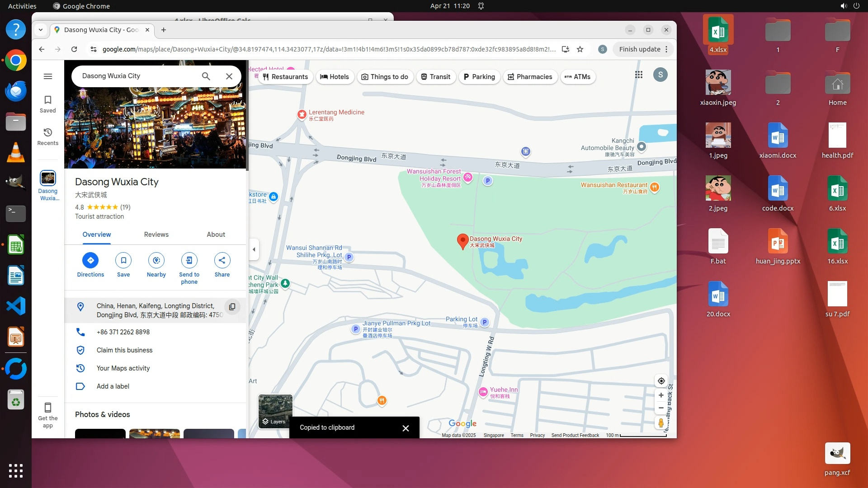This screenshot has width=868, height=488.
Task: Click the show your location button
Action: (x=661, y=381)
